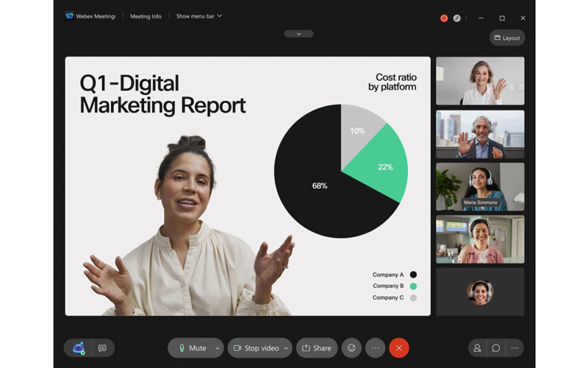Click the "Cost ratio by platform" heading
Screen dimensions: 588x368
click(392, 82)
